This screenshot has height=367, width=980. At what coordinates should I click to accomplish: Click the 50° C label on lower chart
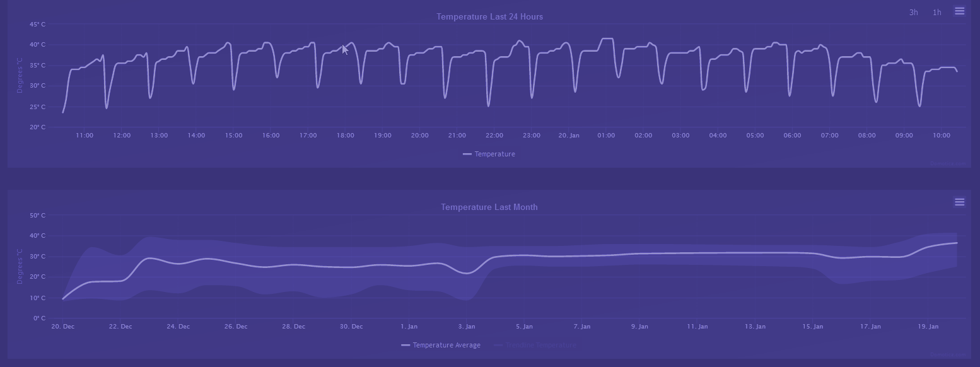pyautogui.click(x=37, y=216)
